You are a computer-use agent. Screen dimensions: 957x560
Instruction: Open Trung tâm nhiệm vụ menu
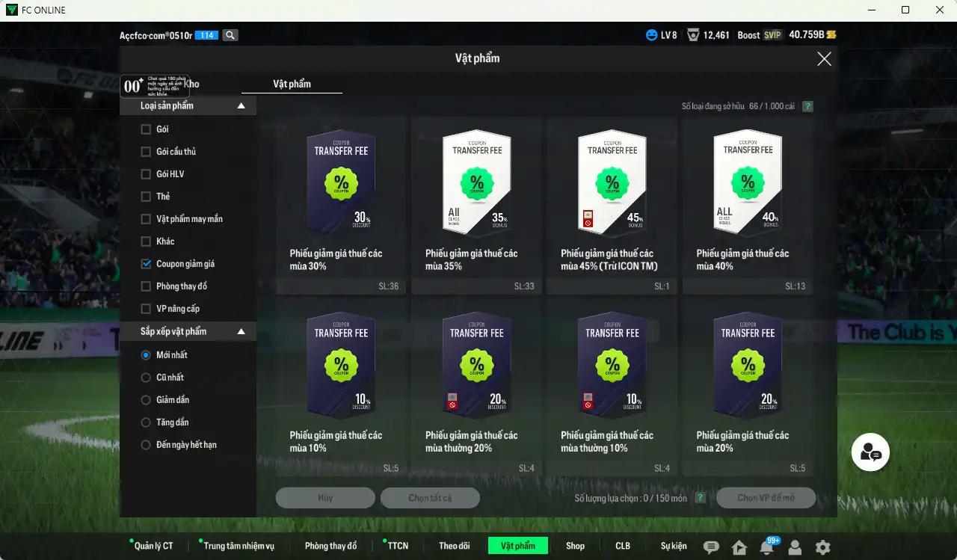coord(239,546)
